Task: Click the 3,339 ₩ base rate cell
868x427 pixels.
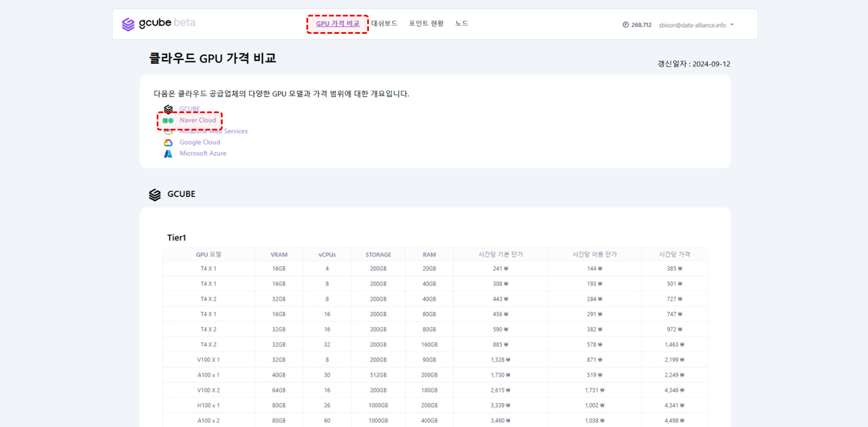Action: 501,405
